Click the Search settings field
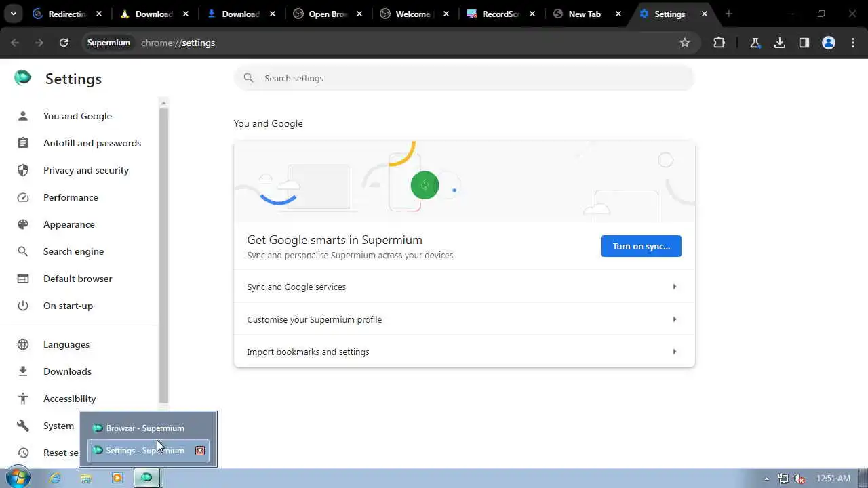The height and width of the screenshot is (488, 868). pyautogui.click(x=465, y=78)
